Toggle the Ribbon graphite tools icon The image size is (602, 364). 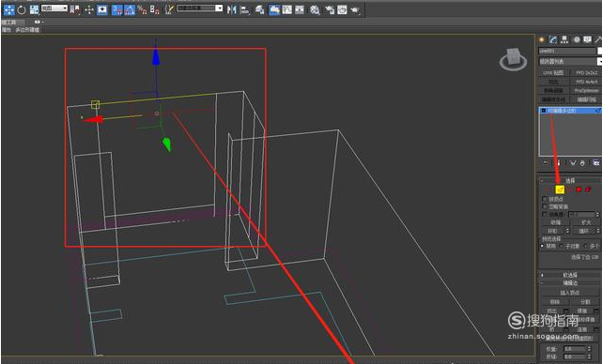click(x=274, y=9)
